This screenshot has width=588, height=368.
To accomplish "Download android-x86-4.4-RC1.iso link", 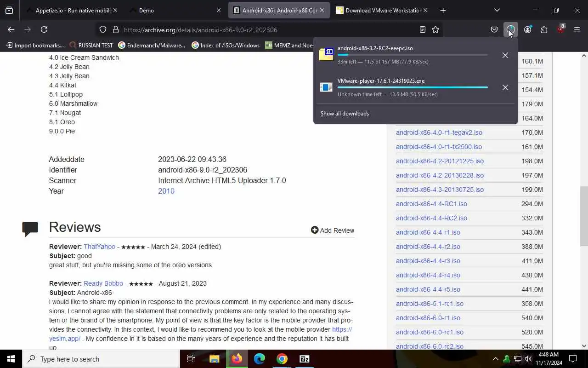I will click(431, 204).
